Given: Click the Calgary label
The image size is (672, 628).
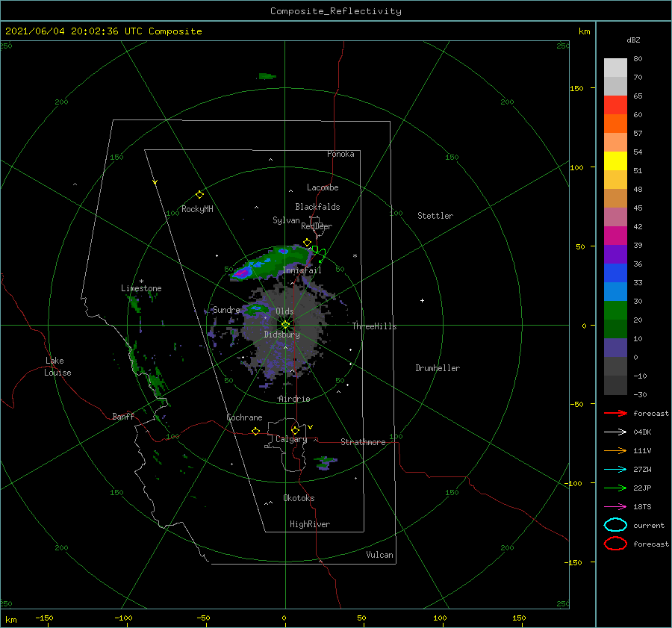Looking at the screenshot, I should click(291, 439).
